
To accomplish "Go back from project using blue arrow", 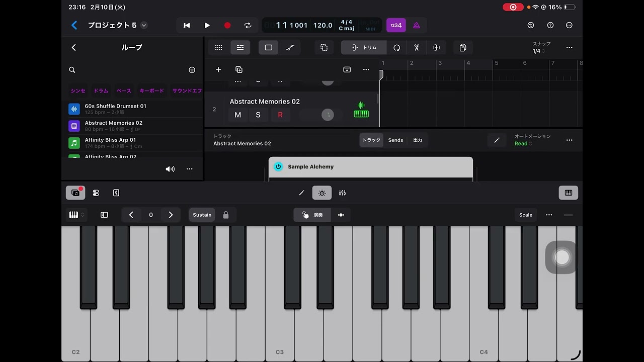I will tap(74, 25).
